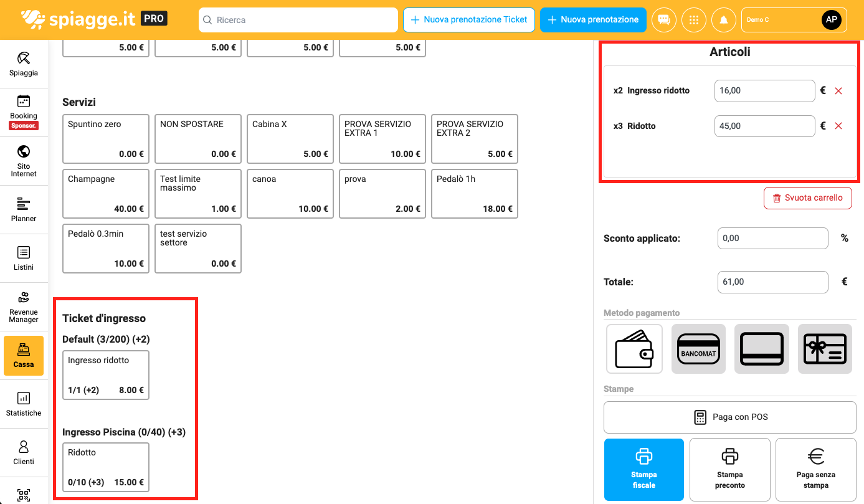Remove the Ridotto item from cart

(838, 126)
